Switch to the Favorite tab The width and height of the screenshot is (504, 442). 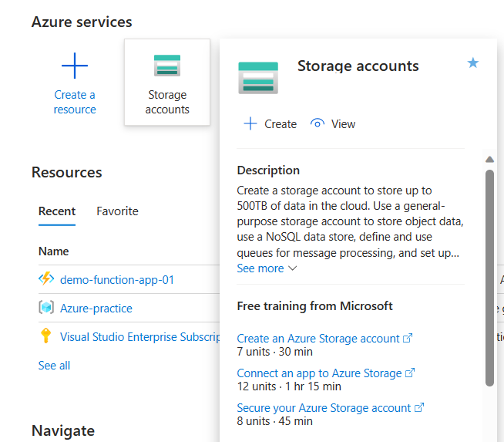(x=117, y=211)
